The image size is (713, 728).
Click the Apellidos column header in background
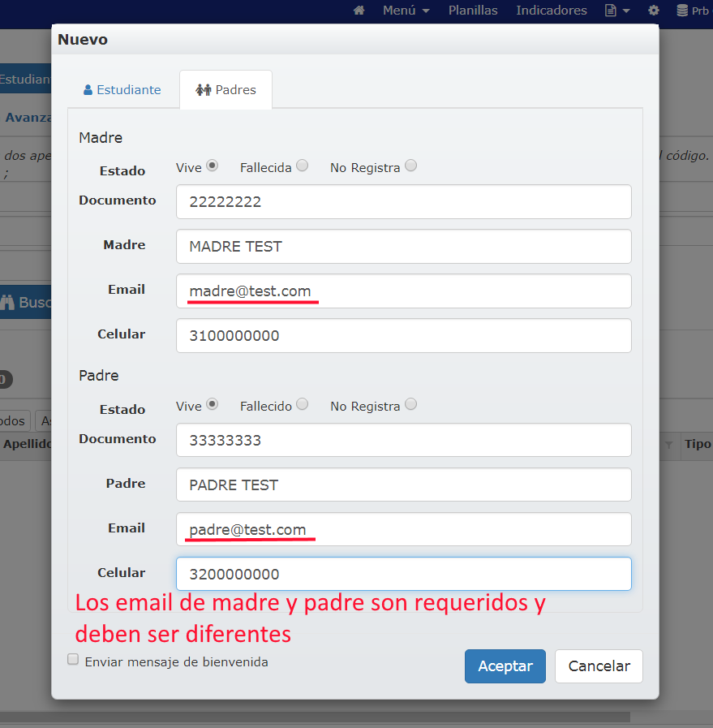point(27,444)
